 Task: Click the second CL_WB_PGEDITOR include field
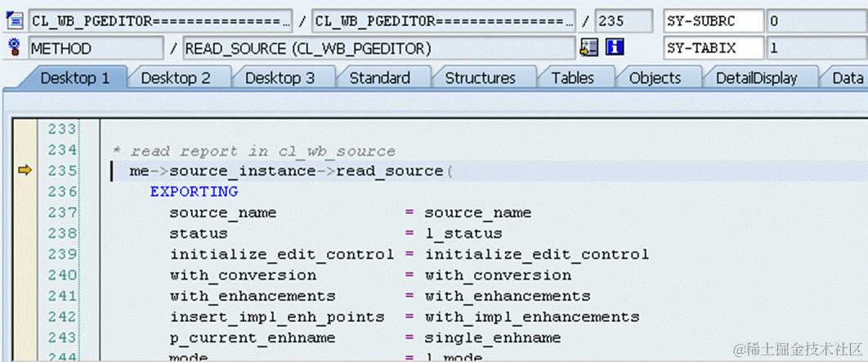point(444,21)
